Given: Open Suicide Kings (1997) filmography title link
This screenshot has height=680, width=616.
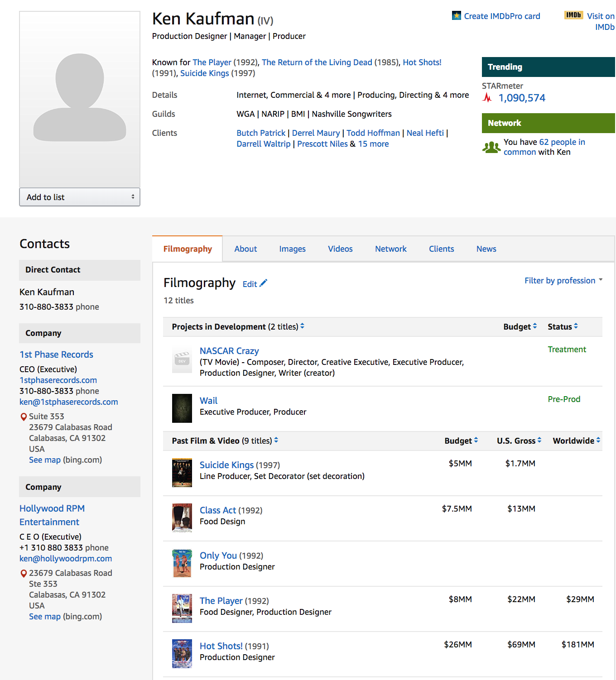Looking at the screenshot, I should click(226, 465).
